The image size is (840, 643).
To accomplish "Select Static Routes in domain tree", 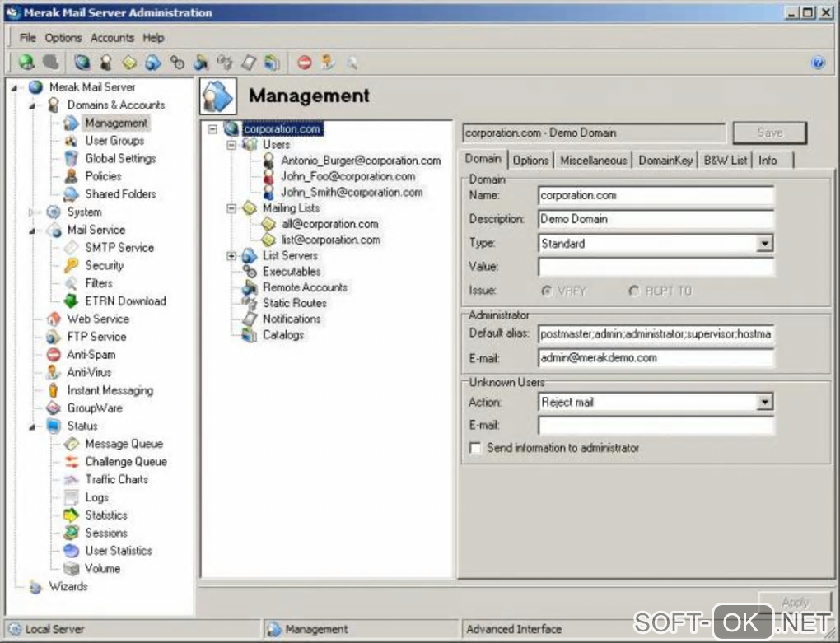I will (294, 303).
